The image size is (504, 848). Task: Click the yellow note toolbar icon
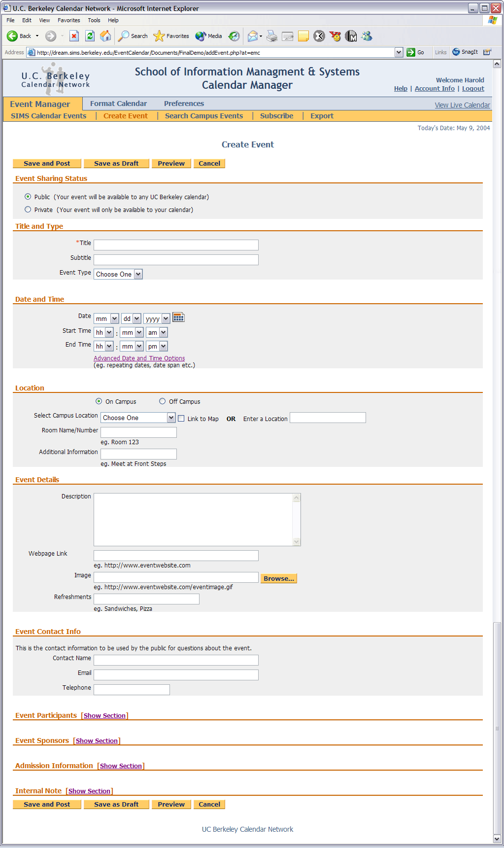click(303, 36)
